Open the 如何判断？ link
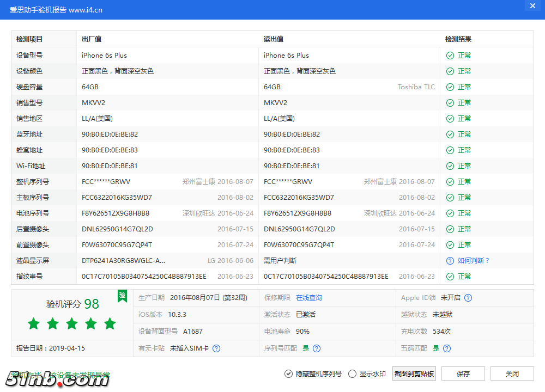 tap(473, 261)
